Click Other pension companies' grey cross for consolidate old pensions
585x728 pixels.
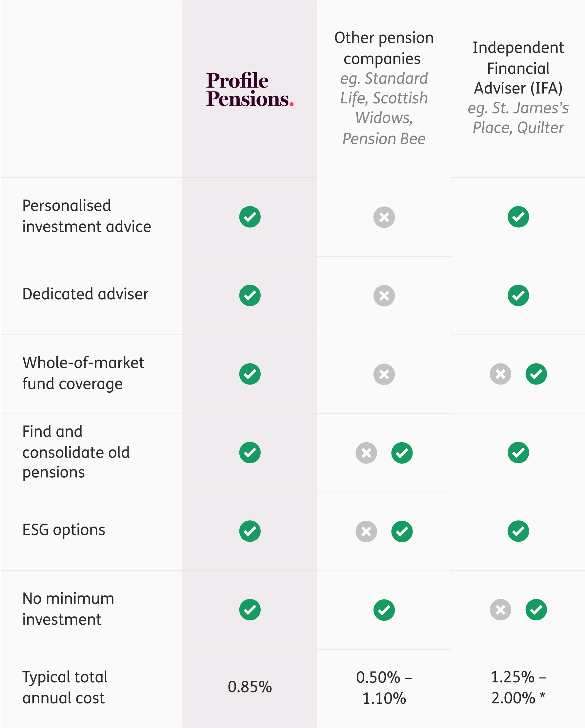[x=366, y=453]
